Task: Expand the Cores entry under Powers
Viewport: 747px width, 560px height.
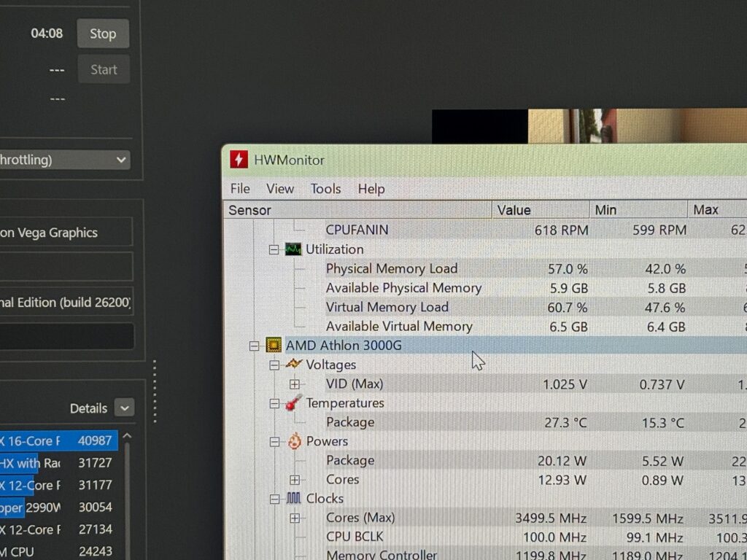Action: click(x=294, y=480)
